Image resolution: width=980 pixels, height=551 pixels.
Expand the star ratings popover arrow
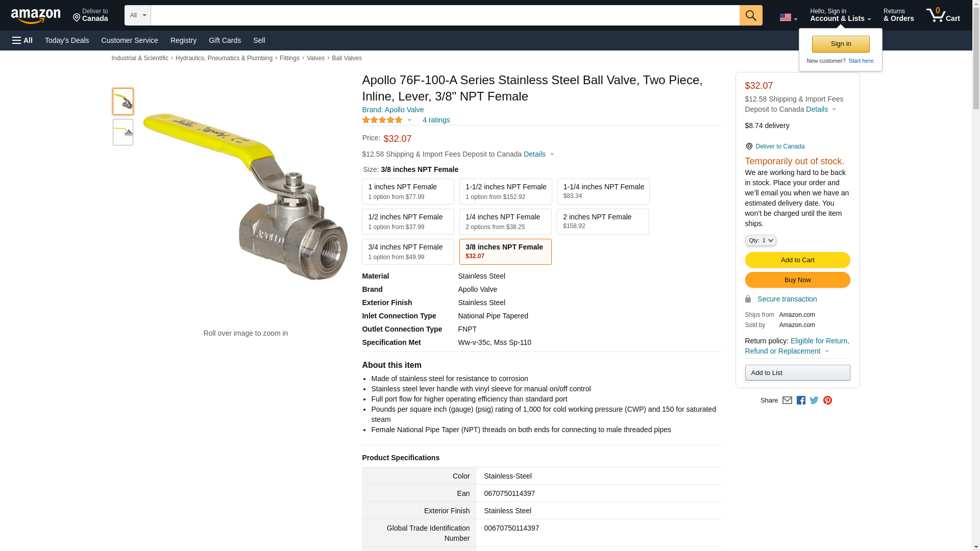[409, 120]
